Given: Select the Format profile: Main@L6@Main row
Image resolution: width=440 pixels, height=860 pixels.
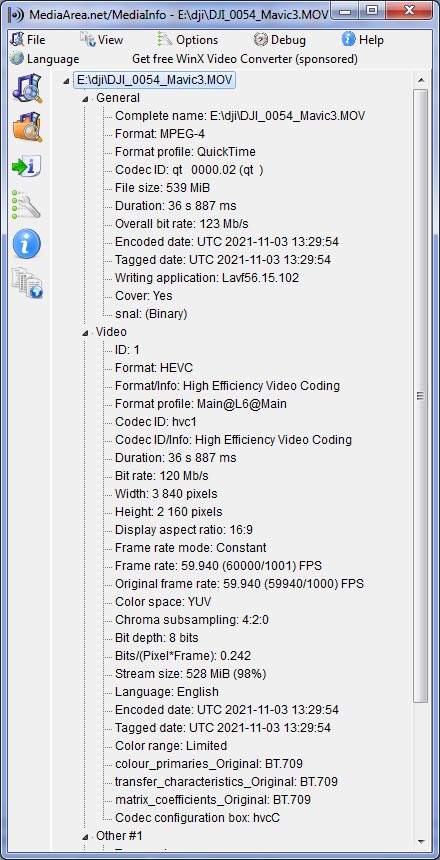Looking at the screenshot, I should [x=201, y=404].
